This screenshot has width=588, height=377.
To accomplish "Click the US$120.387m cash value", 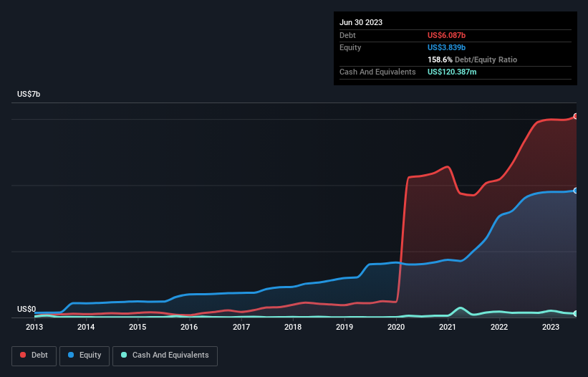I will pyautogui.click(x=452, y=72).
